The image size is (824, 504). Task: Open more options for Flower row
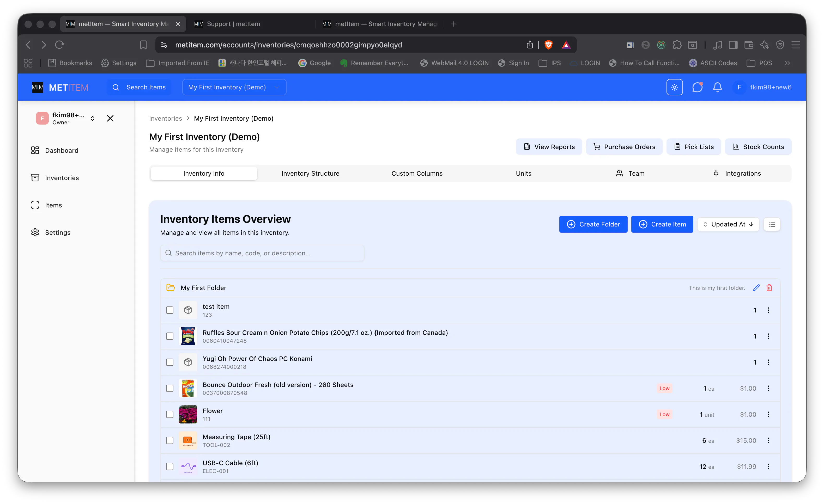click(x=768, y=414)
